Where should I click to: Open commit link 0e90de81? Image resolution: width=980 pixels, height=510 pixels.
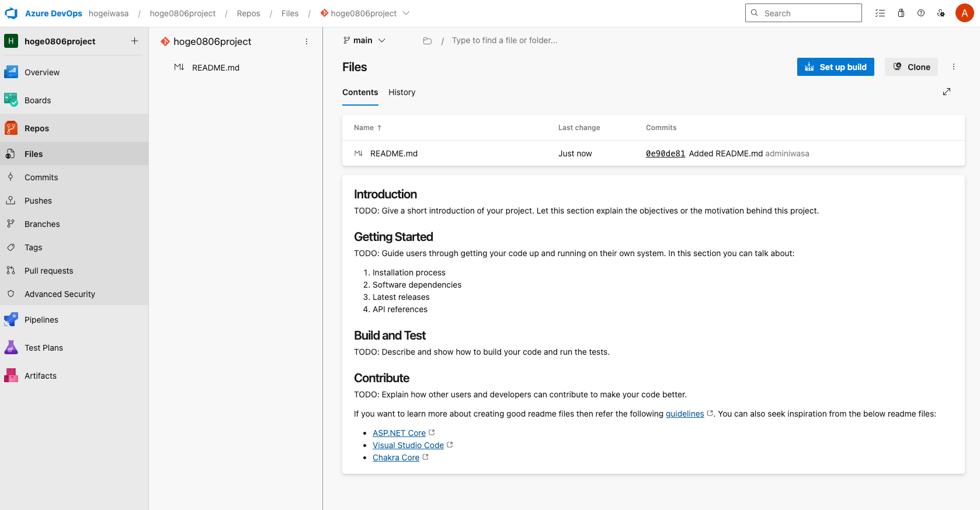click(665, 153)
